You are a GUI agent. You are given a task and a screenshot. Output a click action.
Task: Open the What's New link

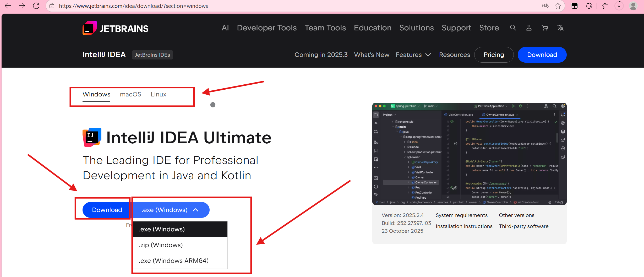[372, 55]
